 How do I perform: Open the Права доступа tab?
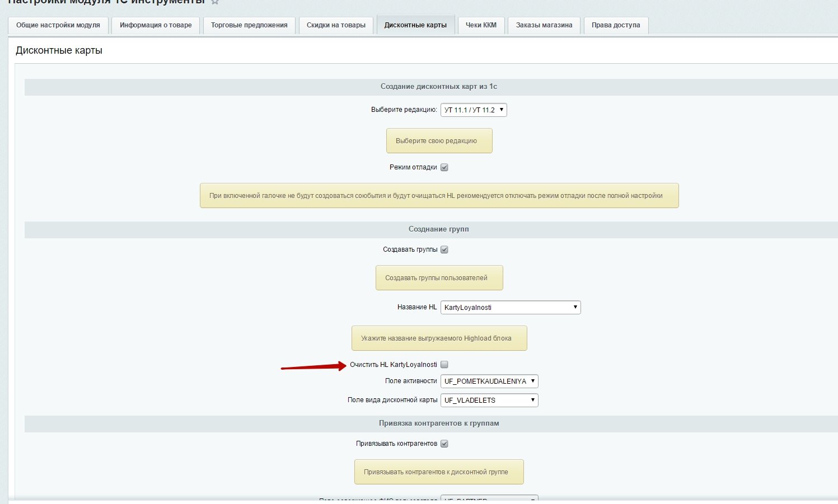point(616,25)
